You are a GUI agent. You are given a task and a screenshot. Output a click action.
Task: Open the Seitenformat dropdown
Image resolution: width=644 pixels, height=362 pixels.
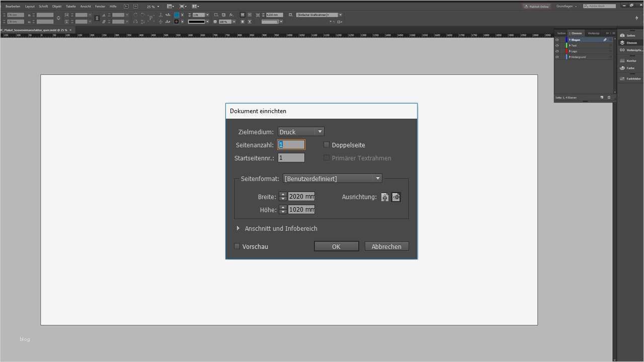332,178
